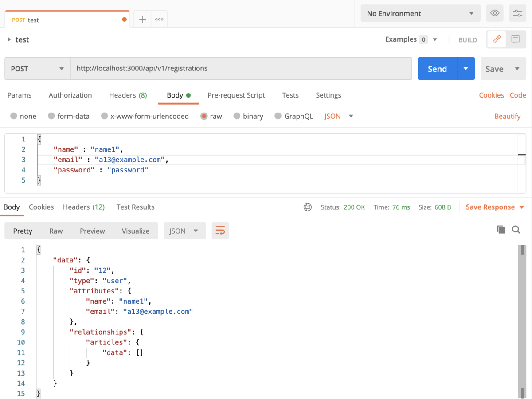The height and width of the screenshot is (399, 532).
Task: Copy the response using the copy icon
Action: [x=501, y=229]
